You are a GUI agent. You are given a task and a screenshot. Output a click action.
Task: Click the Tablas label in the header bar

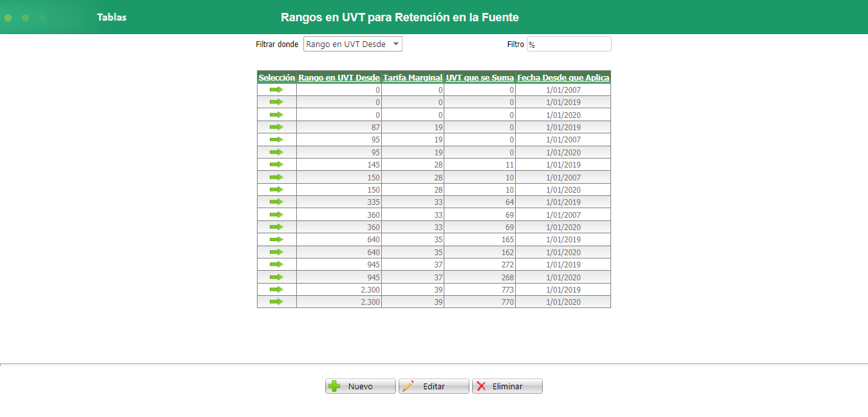click(111, 17)
